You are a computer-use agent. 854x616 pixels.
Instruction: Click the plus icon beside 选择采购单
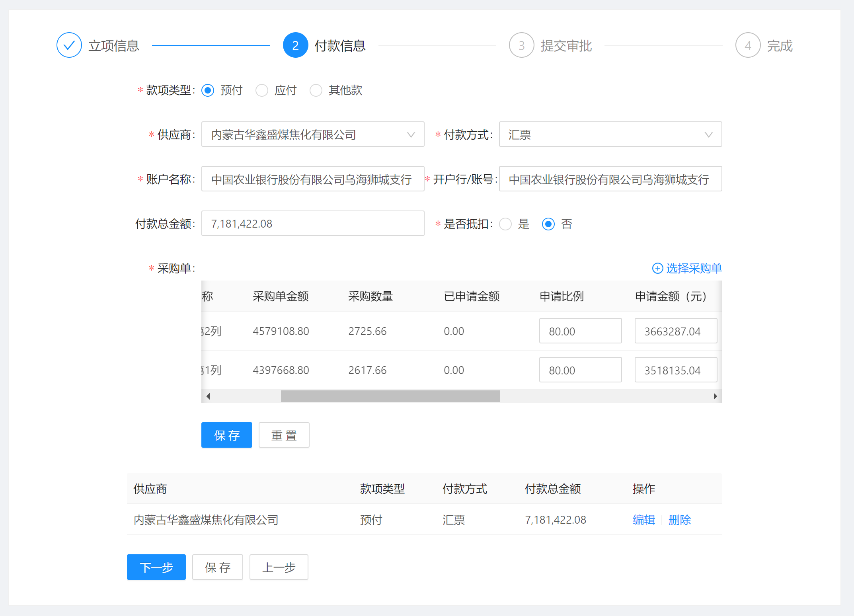[657, 268]
